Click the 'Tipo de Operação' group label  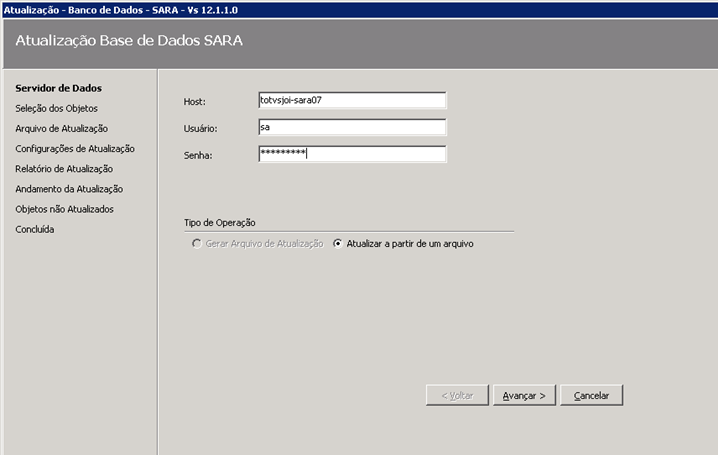[220, 222]
